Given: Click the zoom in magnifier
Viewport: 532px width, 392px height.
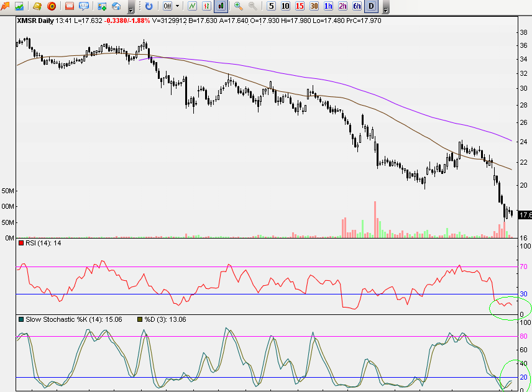Looking at the screenshot, I should pyautogui.click(x=239, y=6).
